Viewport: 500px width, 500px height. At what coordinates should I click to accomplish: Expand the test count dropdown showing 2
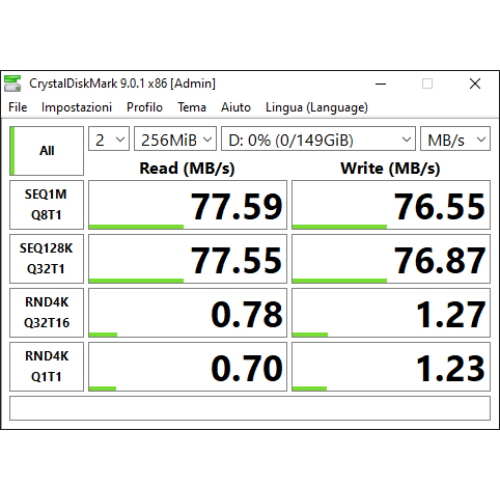(109, 139)
